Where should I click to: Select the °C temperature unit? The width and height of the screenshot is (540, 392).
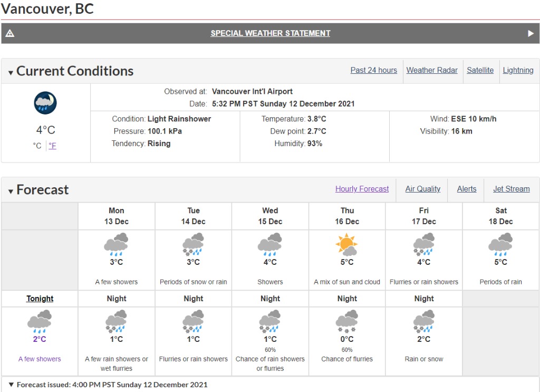[37, 146]
